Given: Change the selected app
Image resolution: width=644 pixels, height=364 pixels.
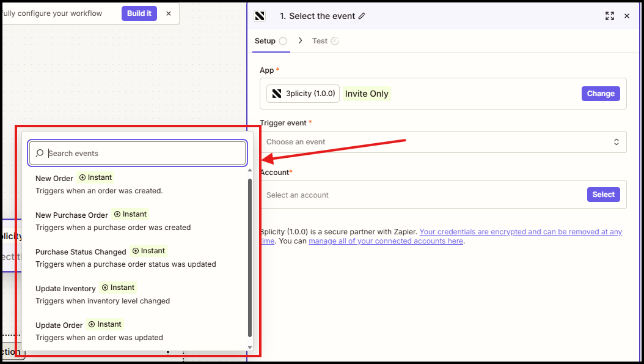Looking at the screenshot, I should pos(601,94).
